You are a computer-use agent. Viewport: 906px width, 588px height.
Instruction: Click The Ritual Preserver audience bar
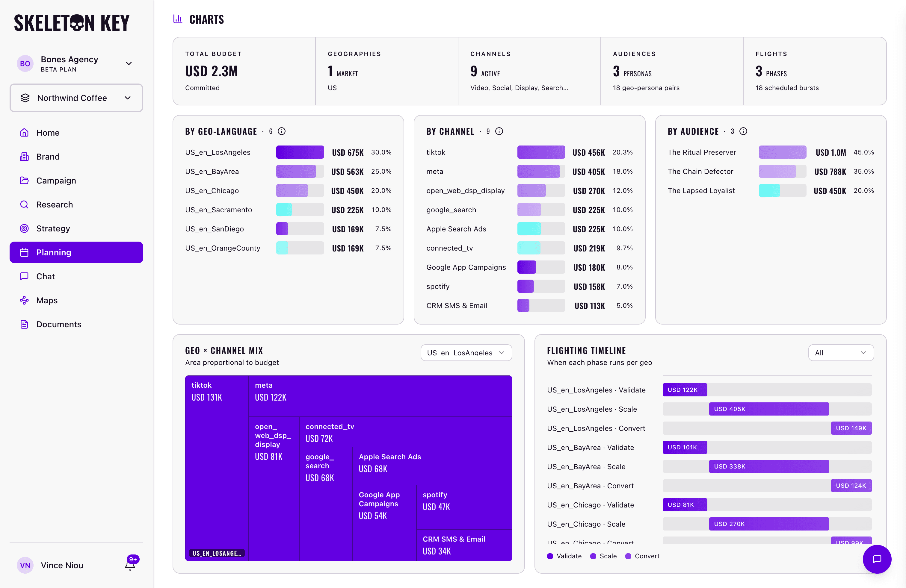(782, 152)
